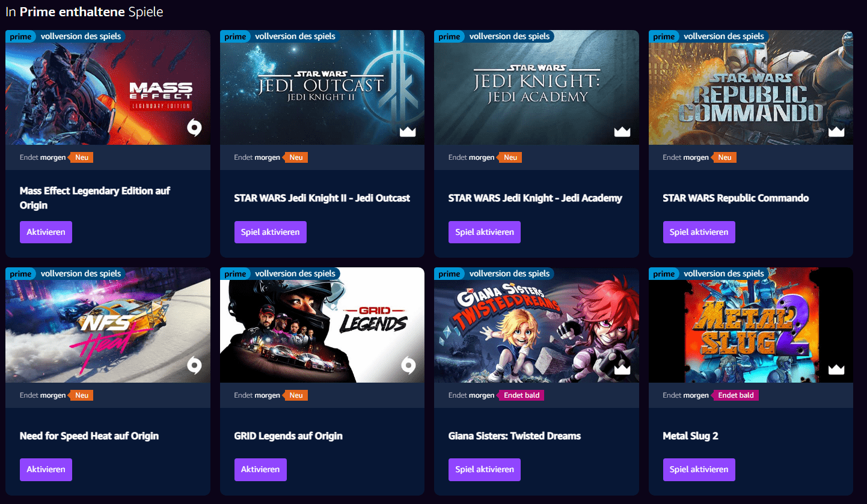Open the STAR WARS Jedi Knight - Jedi Academy title
The image size is (867, 504).
point(535,198)
